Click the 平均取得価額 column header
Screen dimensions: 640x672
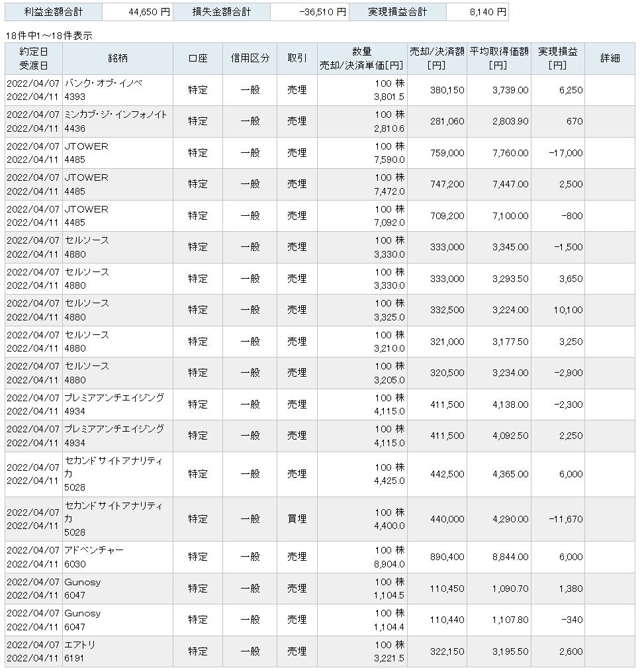(499, 59)
